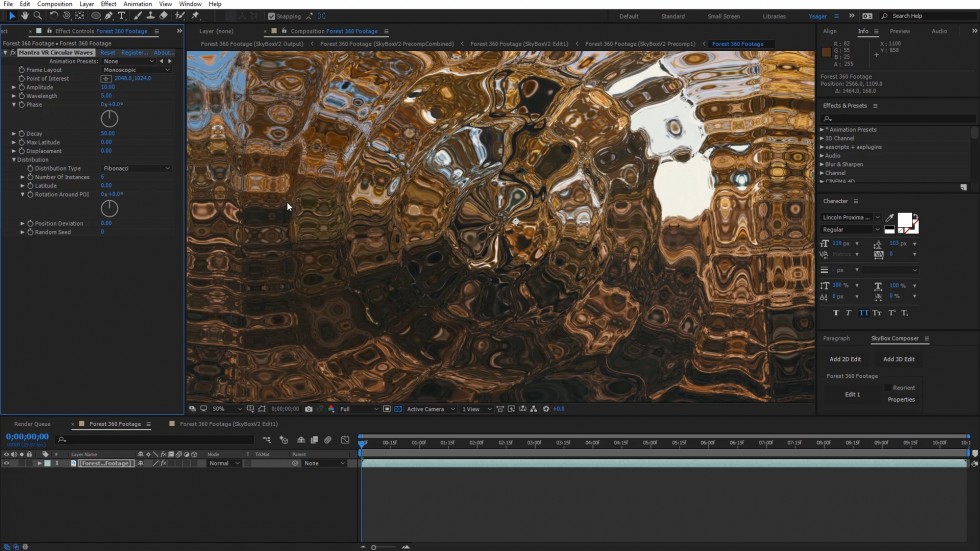Collapse the Distribution property group
The height and width of the screenshot is (551, 980).
14,160
